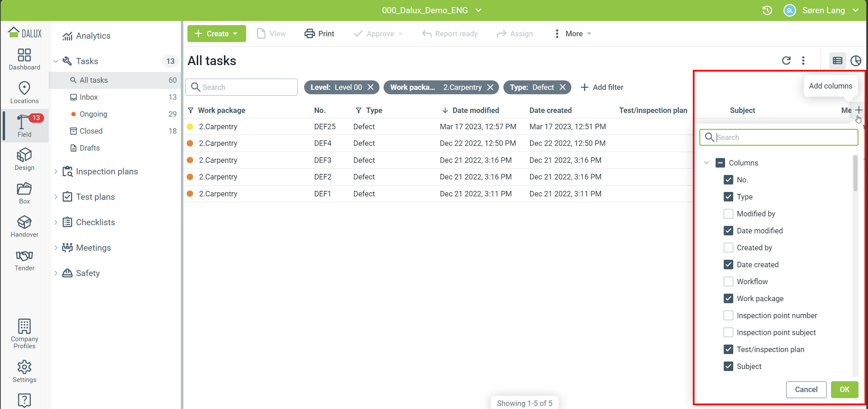Select the Closed tasks list item

point(91,131)
